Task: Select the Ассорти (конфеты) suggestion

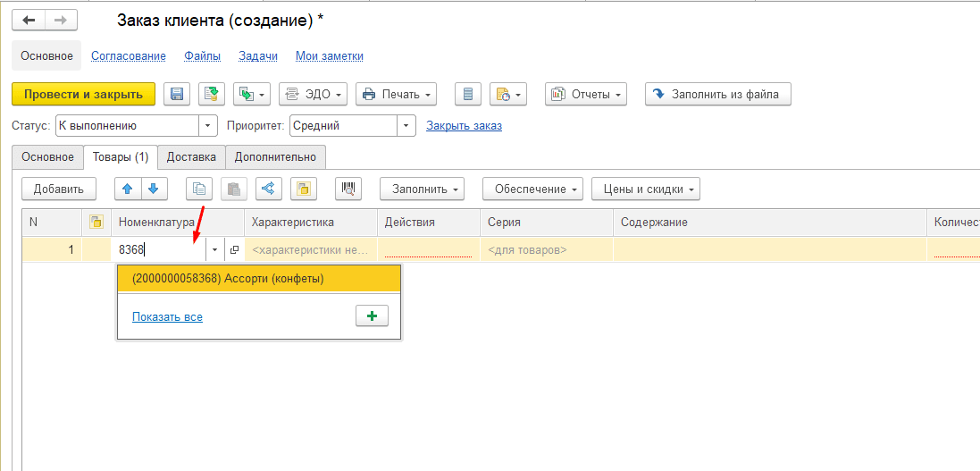Action: click(259, 279)
